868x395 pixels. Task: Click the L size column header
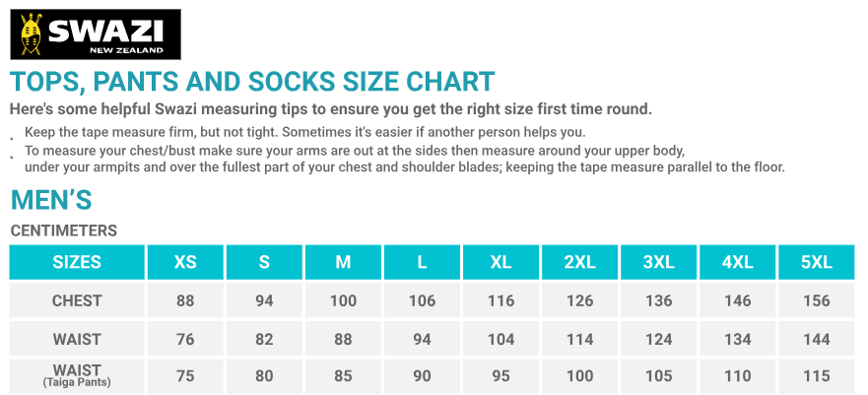pyautogui.click(x=422, y=262)
